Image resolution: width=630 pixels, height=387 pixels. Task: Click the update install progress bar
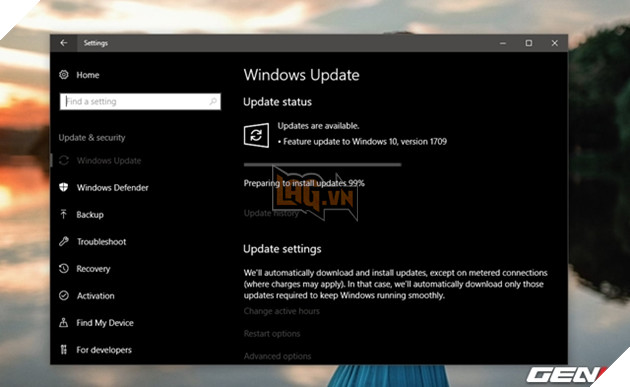pyautogui.click(x=322, y=164)
